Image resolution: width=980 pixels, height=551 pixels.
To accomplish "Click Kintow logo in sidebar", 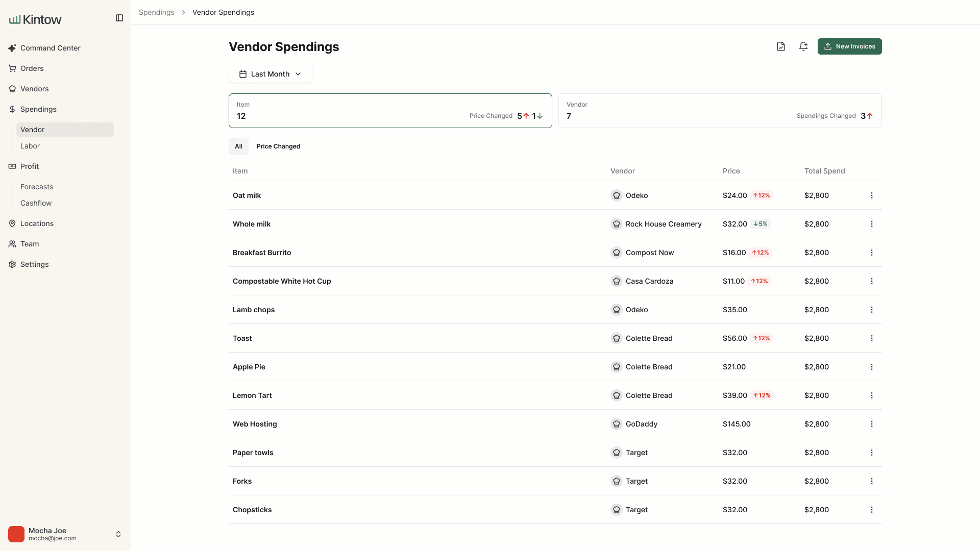I will pos(35,19).
